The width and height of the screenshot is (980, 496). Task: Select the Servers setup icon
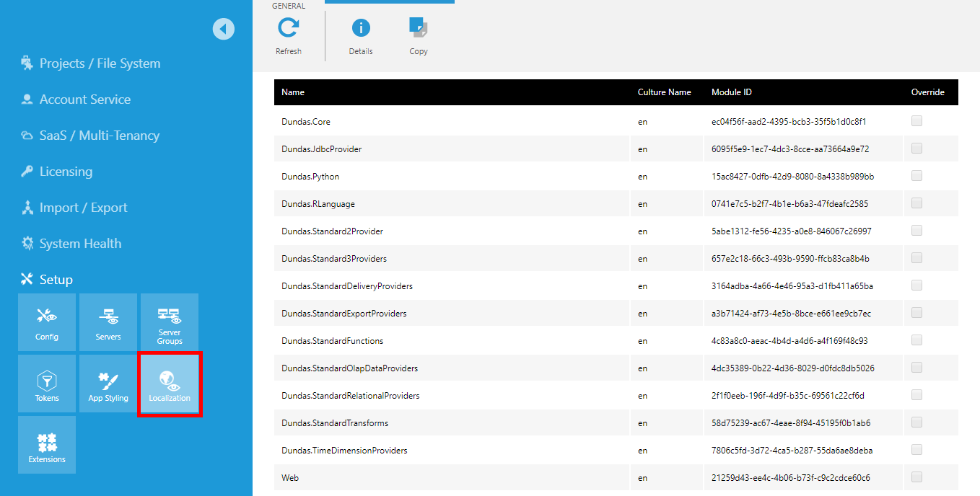click(x=108, y=322)
